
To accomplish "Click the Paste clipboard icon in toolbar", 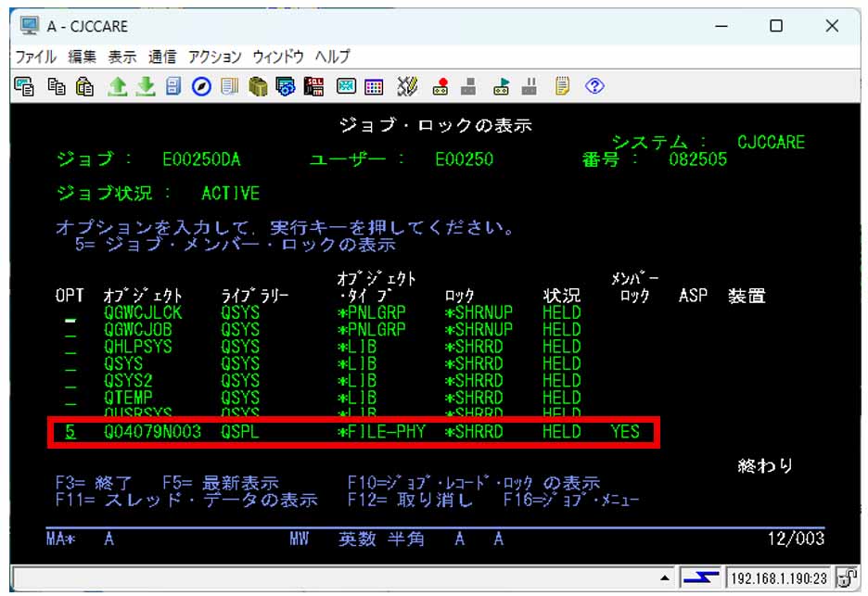I will coord(83,86).
